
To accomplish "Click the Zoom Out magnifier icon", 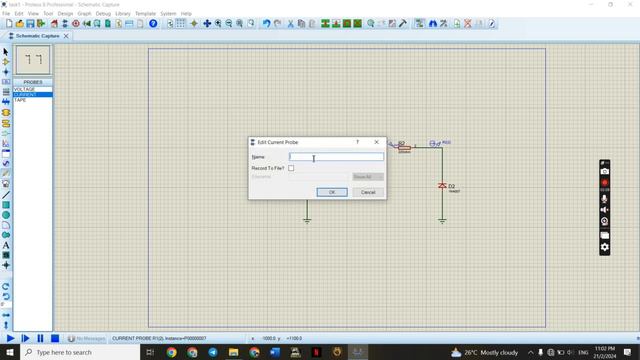I will coord(229,24).
